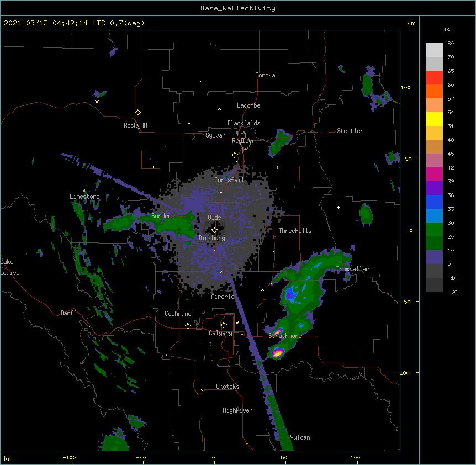Click the 100 tick on the right axis
This screenshot has height=465, width=476.
405,87
